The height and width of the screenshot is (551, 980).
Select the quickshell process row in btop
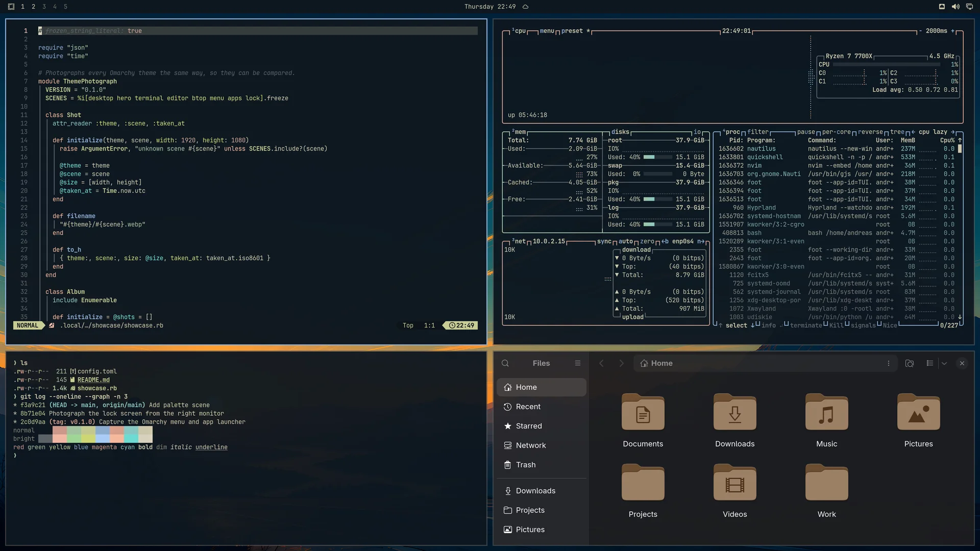point(836,157)
